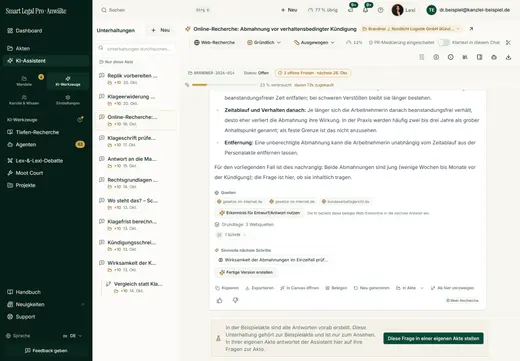Click Fertige Version erstellen
The image size is (520, 361).
(x=246, y=272)
